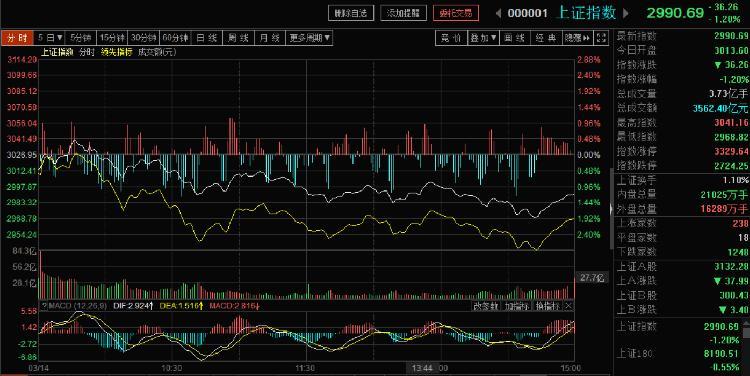Click the fullscreen expand chart icon

tap(602, 38)
